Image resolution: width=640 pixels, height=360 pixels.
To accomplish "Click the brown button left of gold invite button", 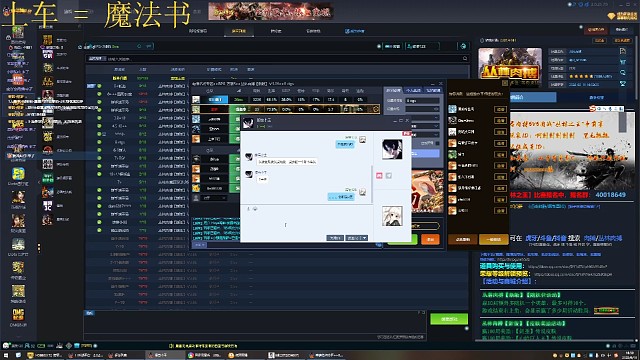I will [x=463, y=240].
